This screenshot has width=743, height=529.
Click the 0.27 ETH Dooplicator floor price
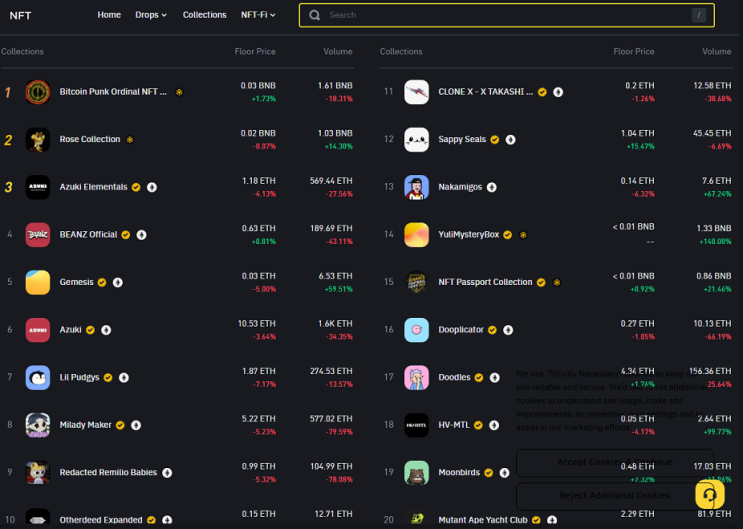click(637, 324)
